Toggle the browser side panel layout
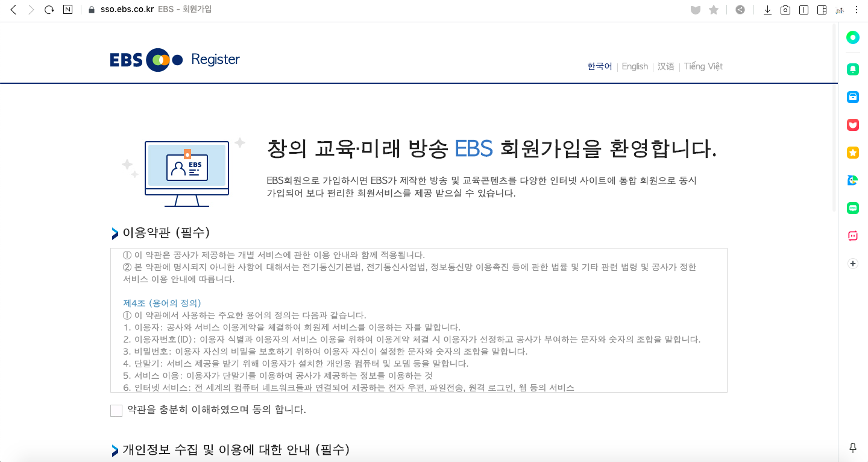Screen dimensions: 868x462 coord(822,10)
